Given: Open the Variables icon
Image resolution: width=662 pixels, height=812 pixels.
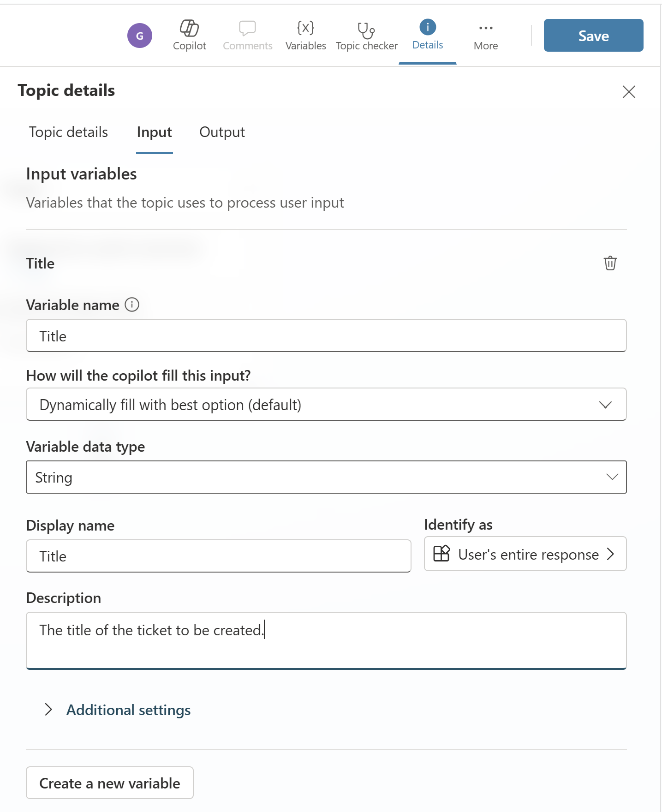Looking at the screenshot, I should click(305, 28).
